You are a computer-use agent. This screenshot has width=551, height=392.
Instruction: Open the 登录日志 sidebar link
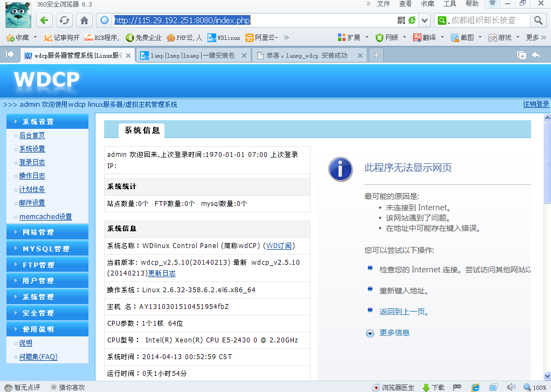pyautogui.click(x=32, y=162)
